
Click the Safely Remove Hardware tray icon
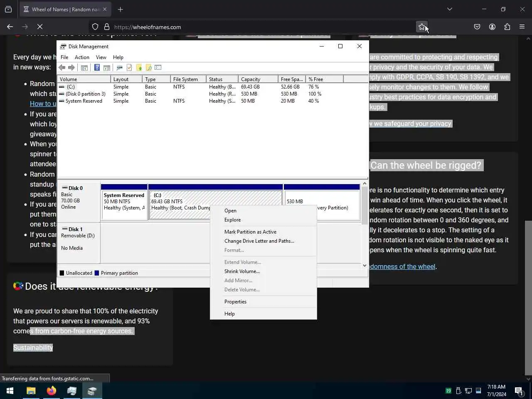pos(458,391)
